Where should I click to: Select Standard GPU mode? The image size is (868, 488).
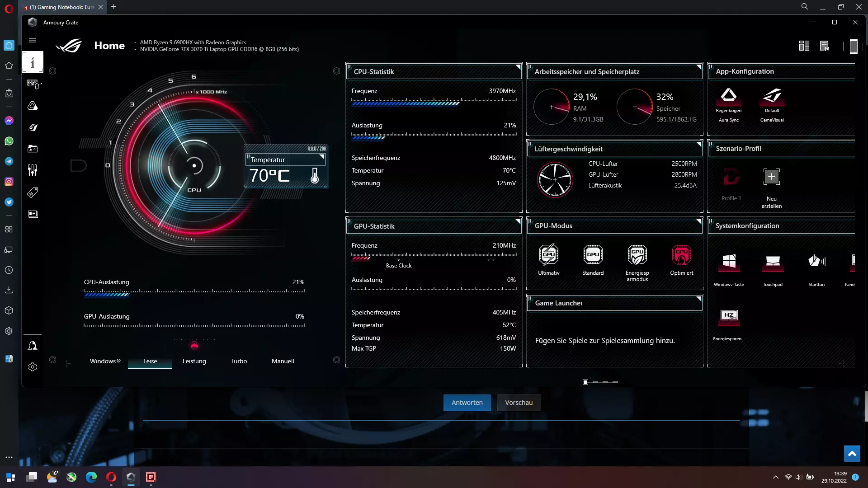pyautogui.click(x=593, y=260)
